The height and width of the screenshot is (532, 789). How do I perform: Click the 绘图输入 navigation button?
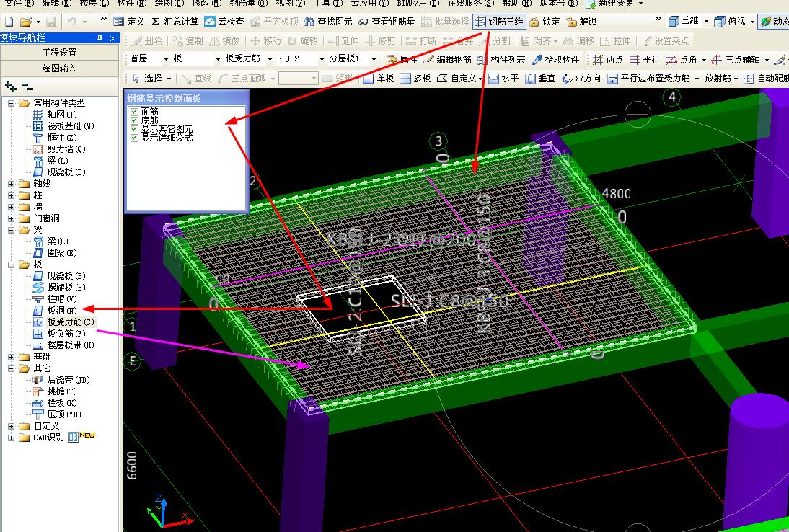coord(59,68)
